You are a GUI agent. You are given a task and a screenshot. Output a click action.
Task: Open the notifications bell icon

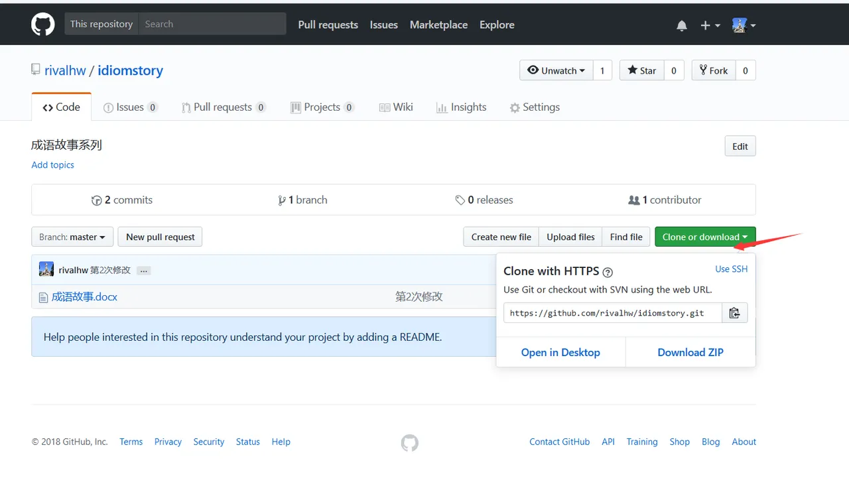tap(681, 25)
